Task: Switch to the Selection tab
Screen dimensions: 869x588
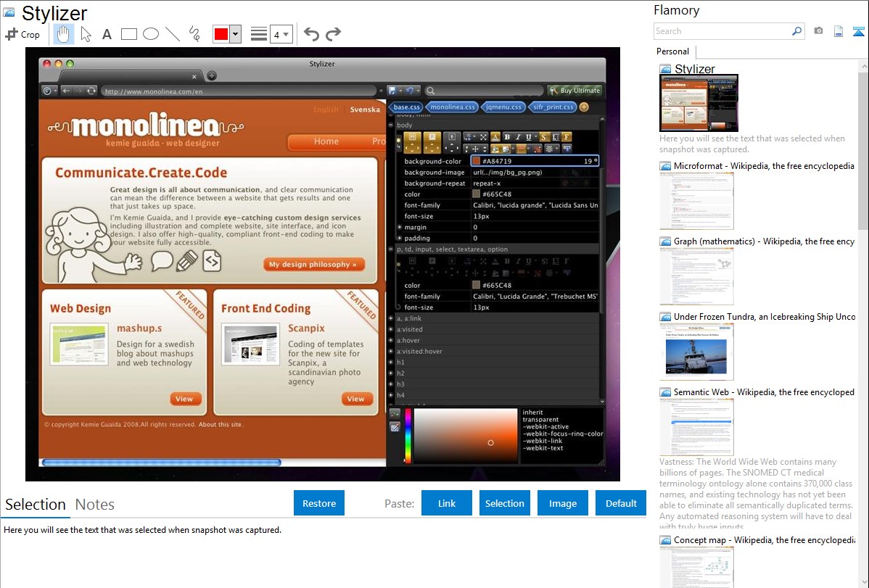Action: tap(36, 505)
